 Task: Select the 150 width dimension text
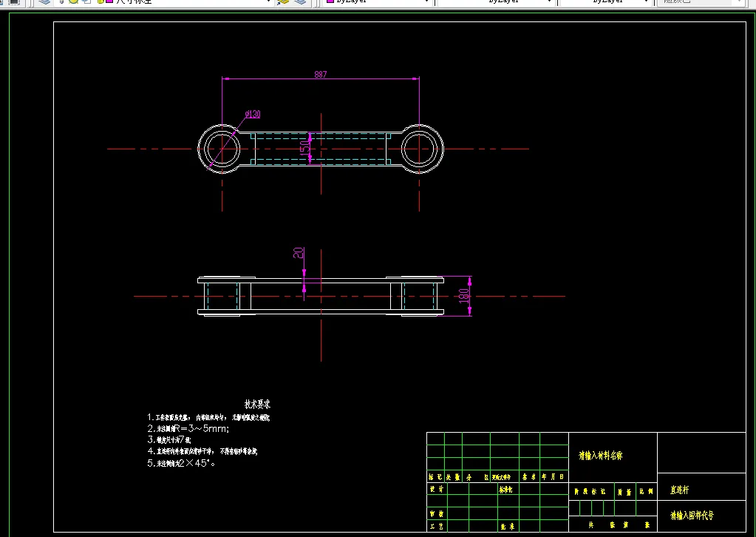pos(305,148)
